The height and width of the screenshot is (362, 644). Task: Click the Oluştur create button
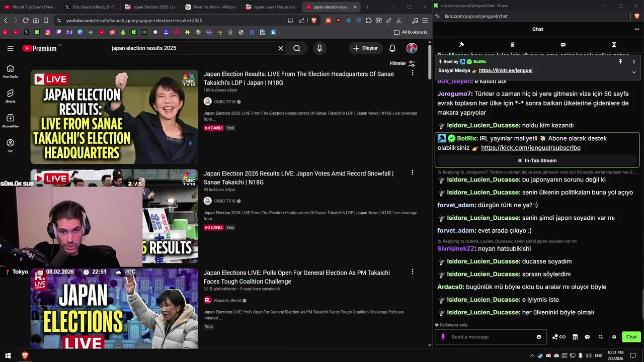[x=365, y=48]
